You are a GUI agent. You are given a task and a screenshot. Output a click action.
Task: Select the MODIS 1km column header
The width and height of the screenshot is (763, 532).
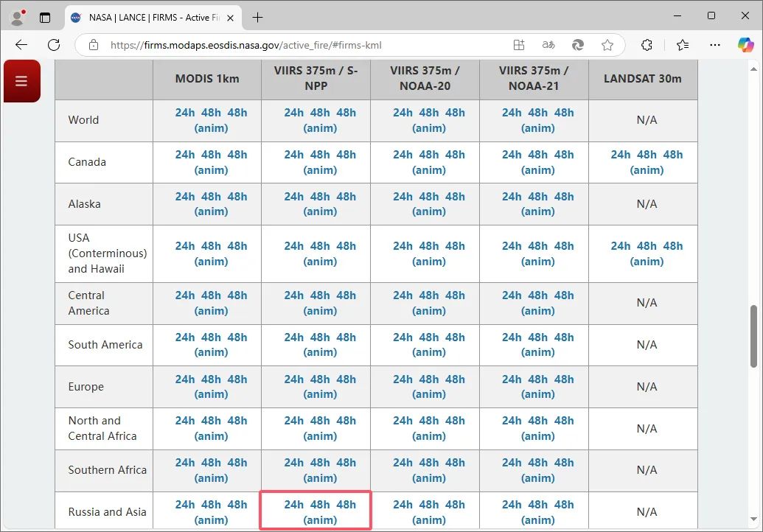(207, 79)
